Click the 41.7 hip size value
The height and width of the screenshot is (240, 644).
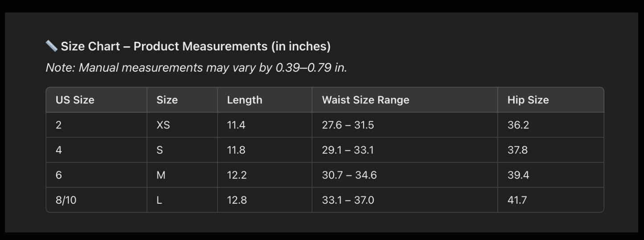pos(517,200)
